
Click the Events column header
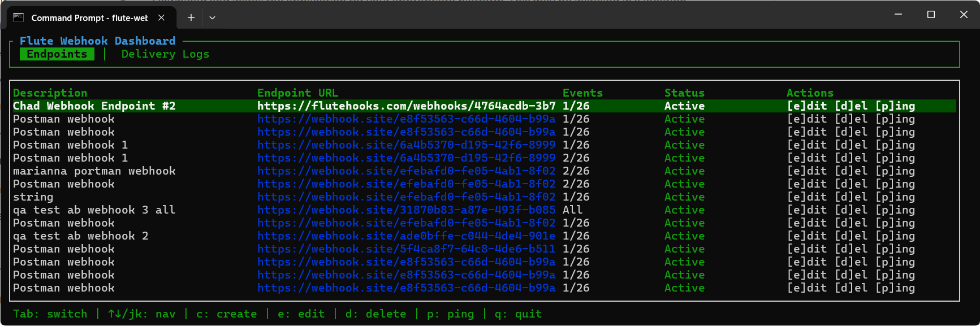pos(582,93)
